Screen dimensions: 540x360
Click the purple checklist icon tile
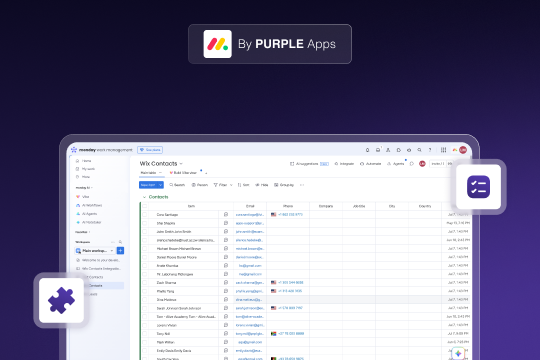coord(478,187)
